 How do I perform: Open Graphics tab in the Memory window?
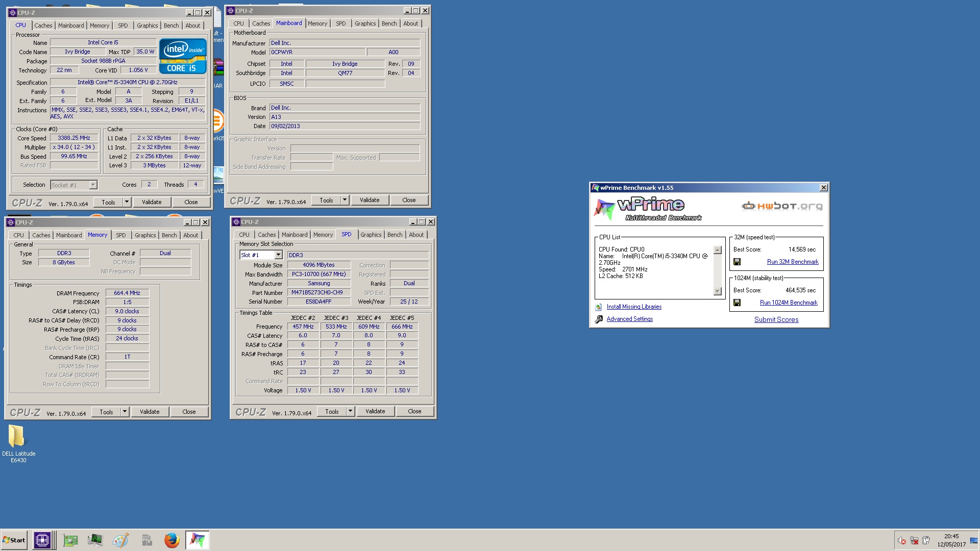pyautogui.click(x=145, y=235)
